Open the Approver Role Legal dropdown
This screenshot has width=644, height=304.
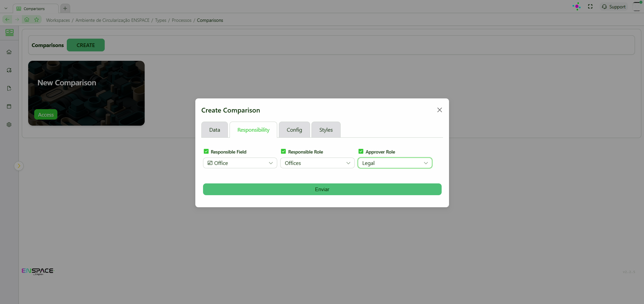click(x=395, y=163)
